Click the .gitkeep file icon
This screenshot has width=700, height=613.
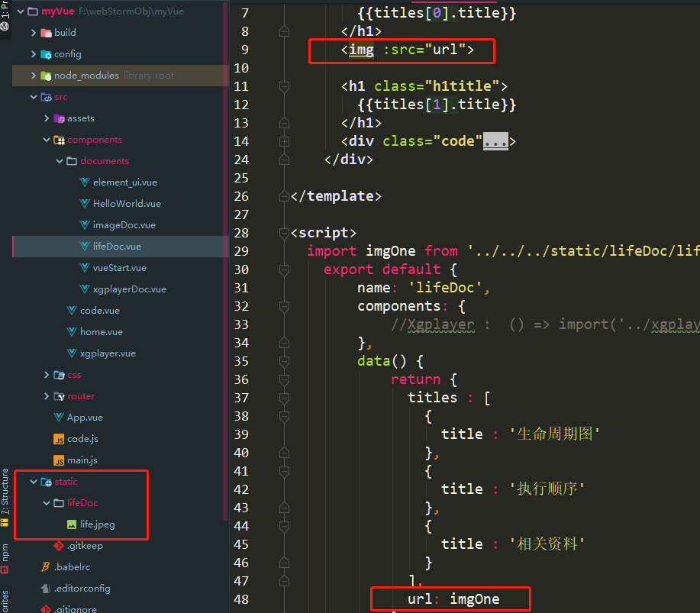pos(59,546)
